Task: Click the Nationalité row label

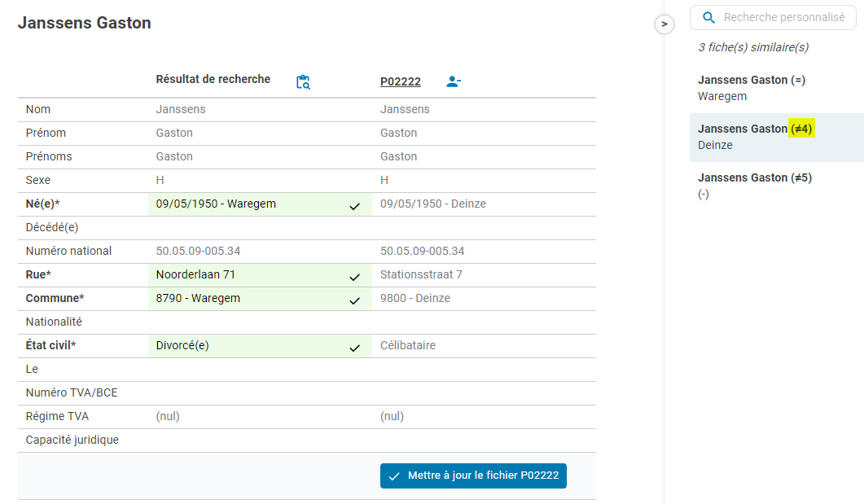Action: [54, 322]
